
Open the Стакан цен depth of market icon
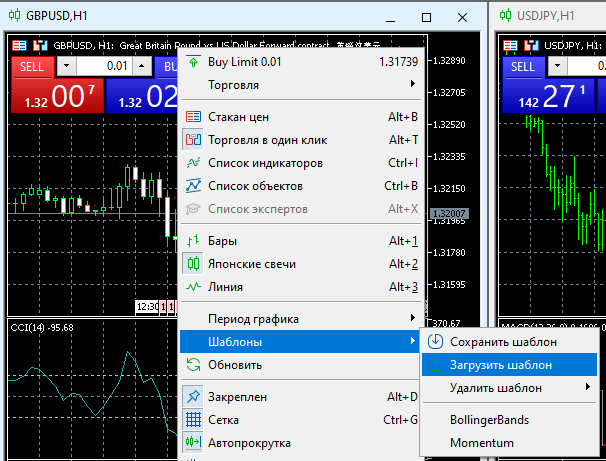[x=194, y=117]
